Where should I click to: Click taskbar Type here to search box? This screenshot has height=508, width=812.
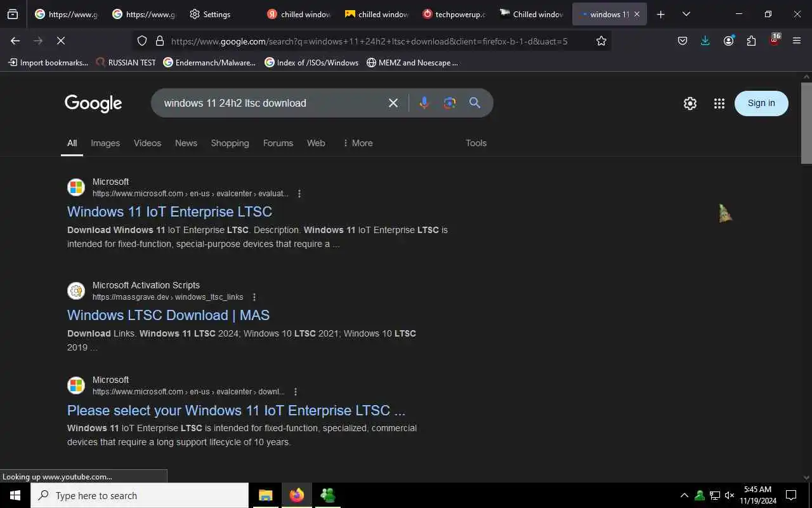(x=140, y=495)
